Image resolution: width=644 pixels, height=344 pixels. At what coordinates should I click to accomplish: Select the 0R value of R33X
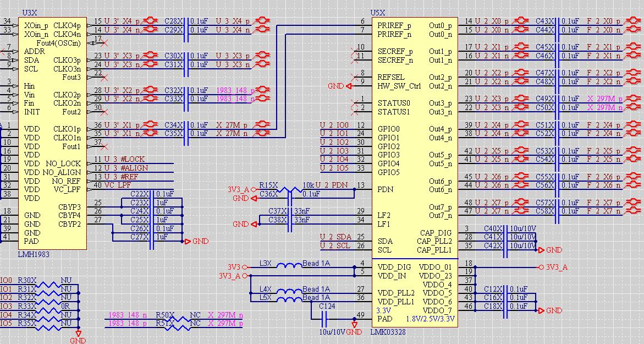[x=65, y=306]
